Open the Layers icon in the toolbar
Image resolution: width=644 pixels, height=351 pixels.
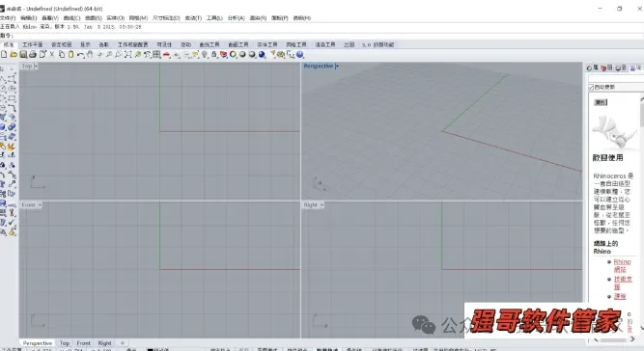pos(223,54)
